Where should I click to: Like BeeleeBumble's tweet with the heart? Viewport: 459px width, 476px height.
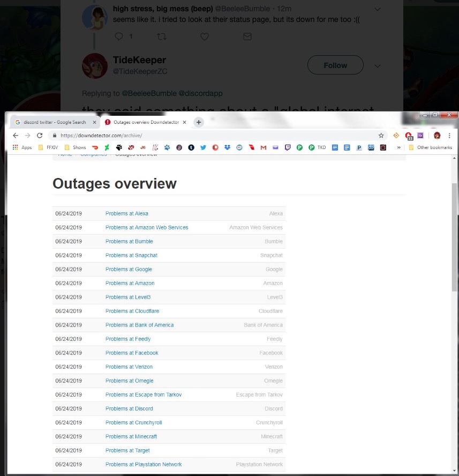205,37
